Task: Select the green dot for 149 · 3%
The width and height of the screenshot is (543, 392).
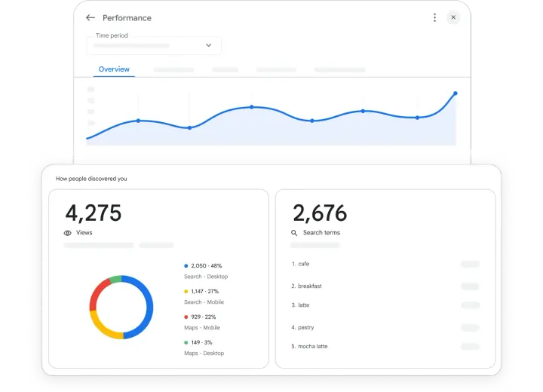Action: [x=186, y=342]
